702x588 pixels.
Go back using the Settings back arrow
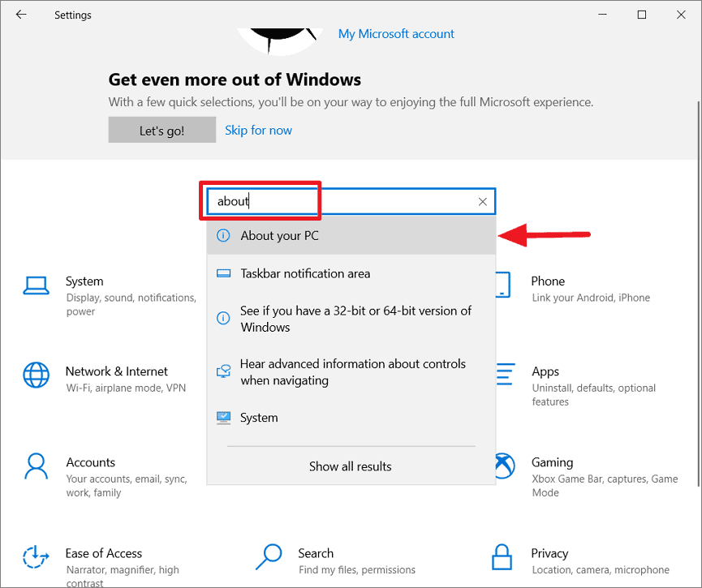[21, 15]
